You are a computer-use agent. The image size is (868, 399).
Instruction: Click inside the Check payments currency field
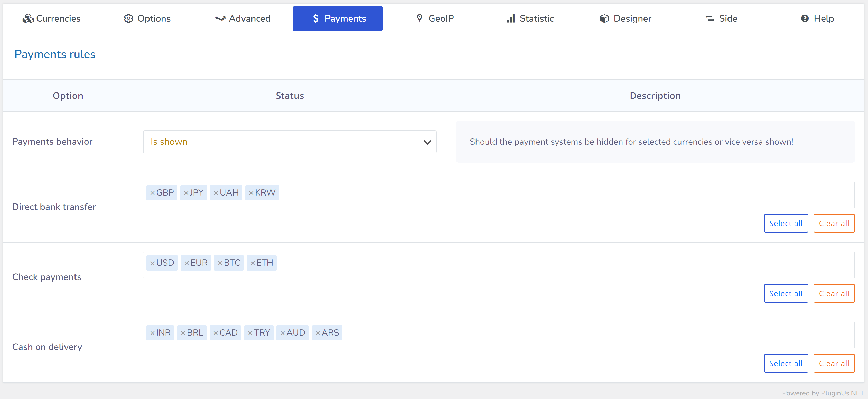click(539, 265)
